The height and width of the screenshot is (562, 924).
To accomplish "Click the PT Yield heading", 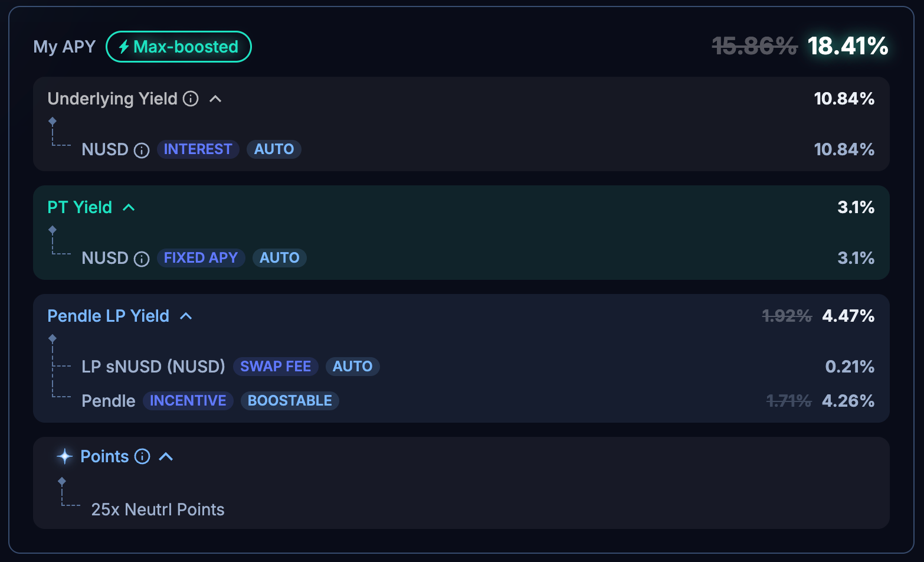I will coord(80,207).
